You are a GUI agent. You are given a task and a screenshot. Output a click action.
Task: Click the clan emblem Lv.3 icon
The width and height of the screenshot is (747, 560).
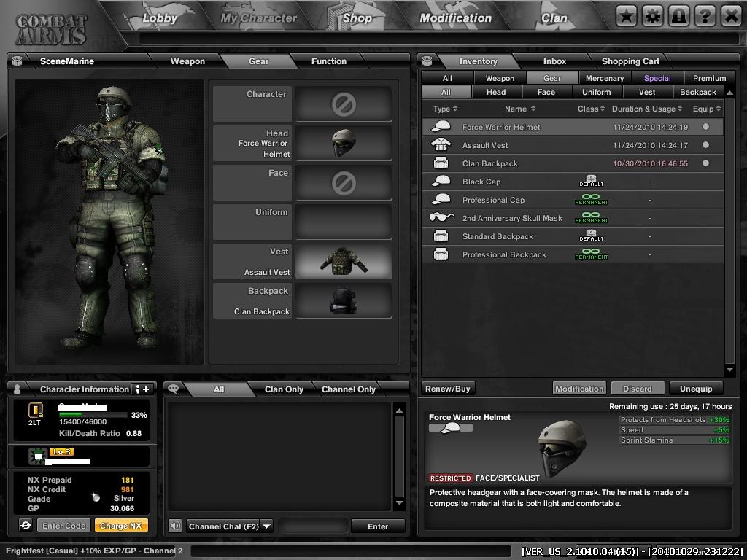(36, 456)
